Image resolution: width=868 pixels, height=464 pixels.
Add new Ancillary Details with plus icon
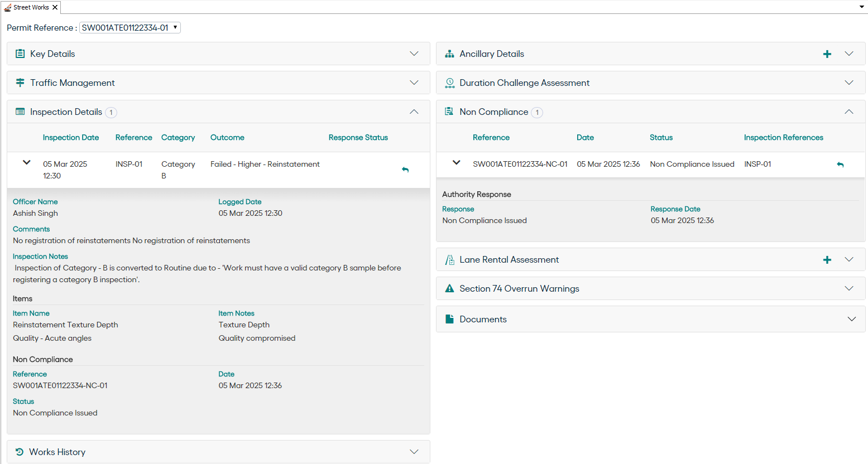[x=827, y=54]
